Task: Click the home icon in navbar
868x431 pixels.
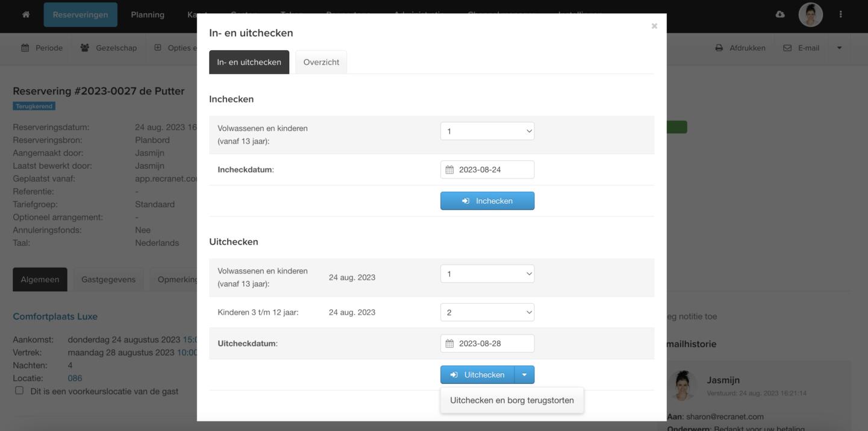Action: click(25, 15)
